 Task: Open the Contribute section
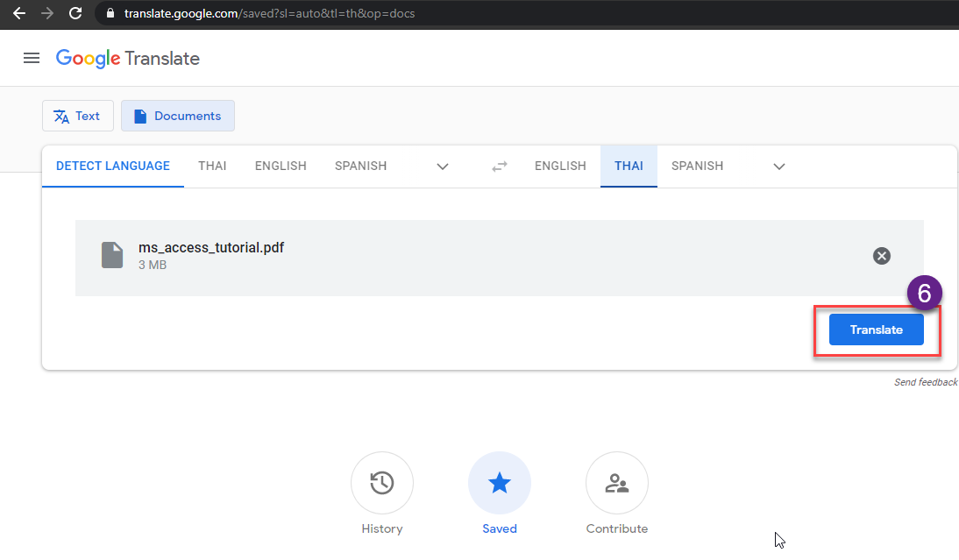[x=616, y=483]
